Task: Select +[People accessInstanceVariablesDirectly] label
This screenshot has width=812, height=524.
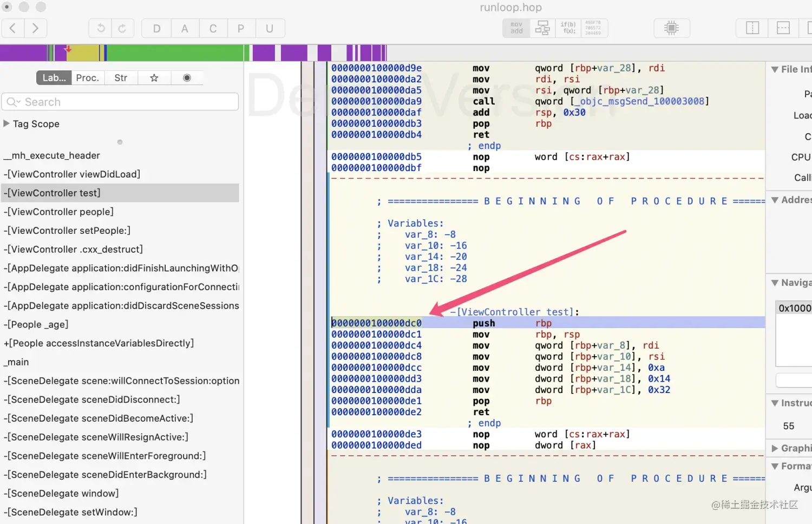Action: pos(120,343)
